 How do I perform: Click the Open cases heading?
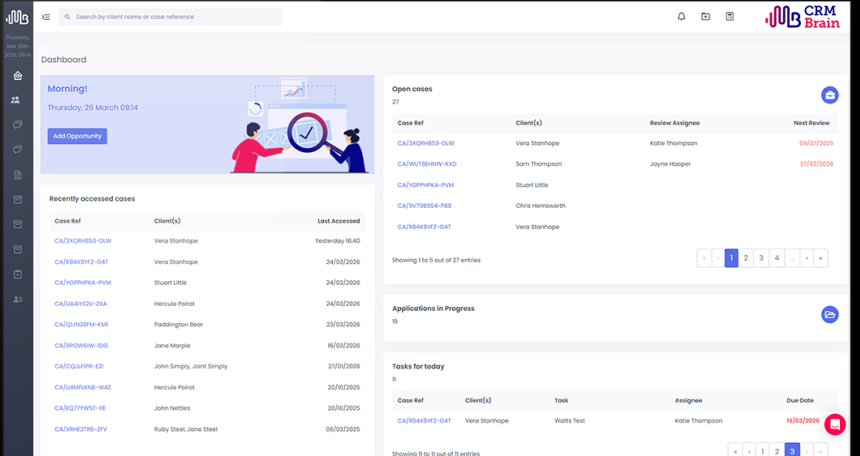click(412, 89)
